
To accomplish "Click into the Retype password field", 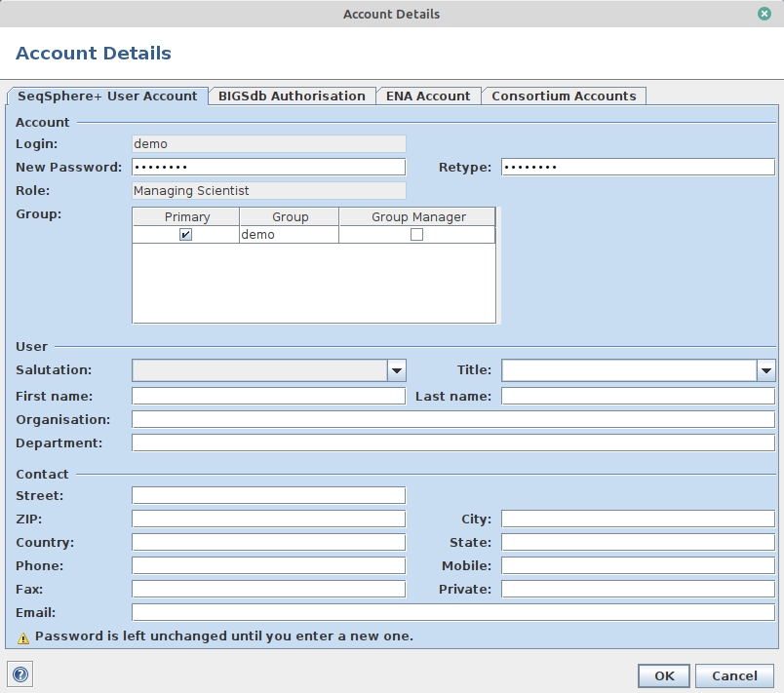I will tap(638, 167).
